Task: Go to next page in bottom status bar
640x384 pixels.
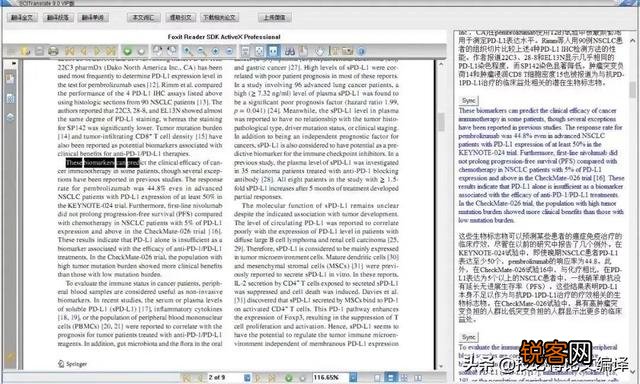Action: [257, 377]
